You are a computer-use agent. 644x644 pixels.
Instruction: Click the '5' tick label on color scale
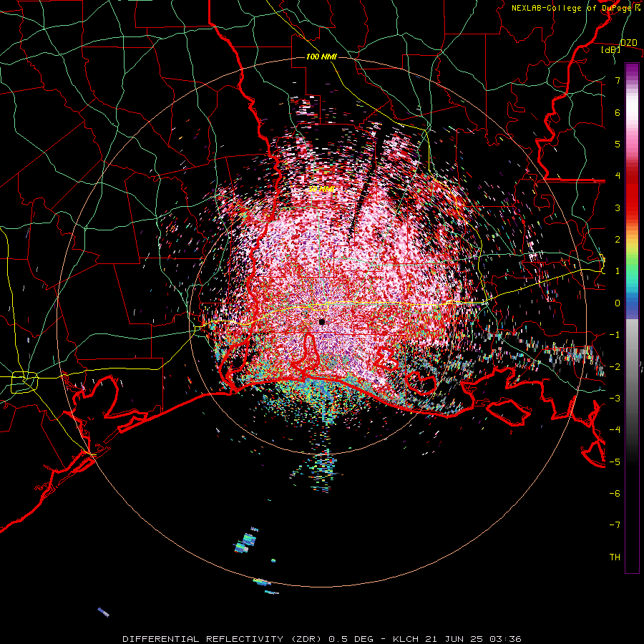point(618,144)
